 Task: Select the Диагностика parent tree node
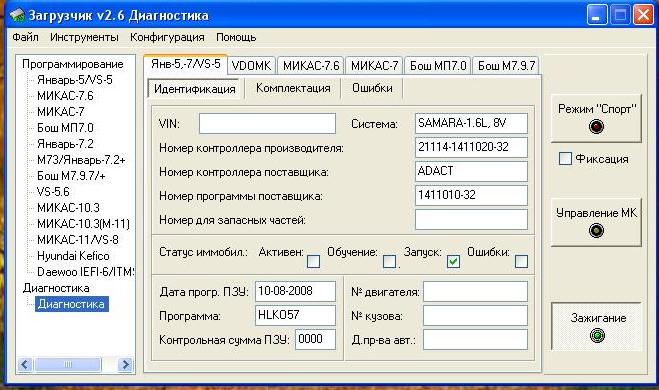point(56,288)
